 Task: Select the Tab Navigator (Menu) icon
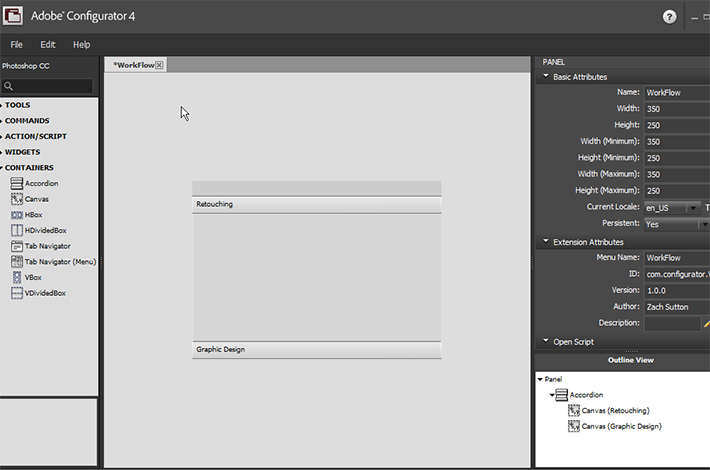point(17,262)
